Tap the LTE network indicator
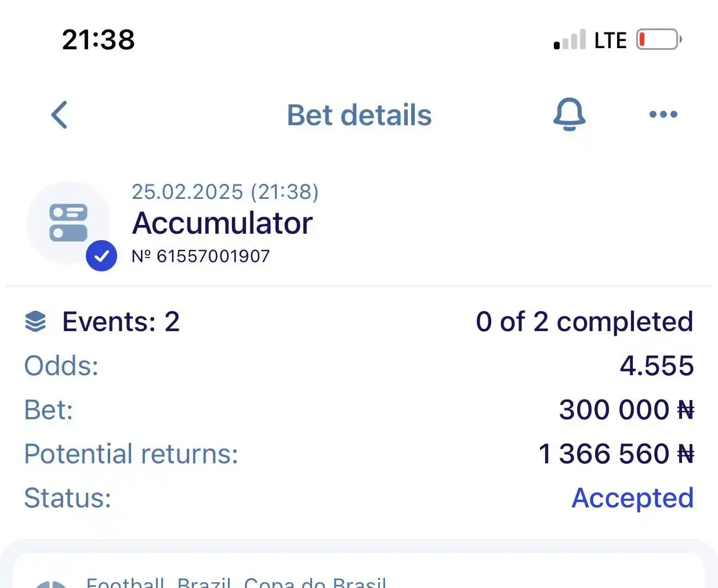The width and height of the screenshot is (718, 588). coord(611,40)
